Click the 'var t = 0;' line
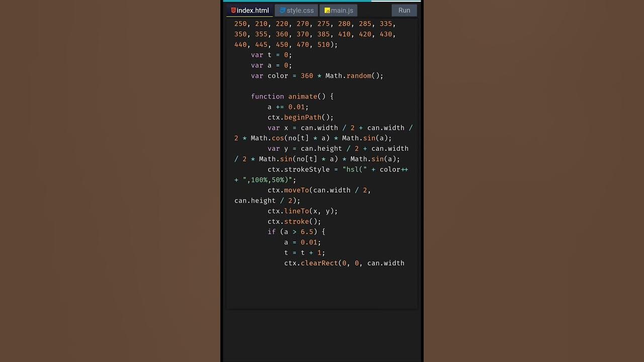The height and width of the screenshot is (362, 644). pos(271,55)
